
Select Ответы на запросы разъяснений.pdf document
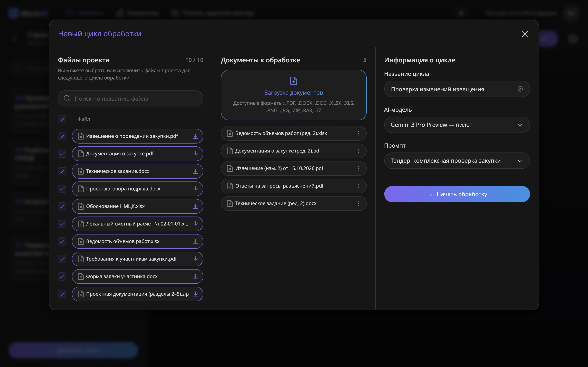pos(294,186)
